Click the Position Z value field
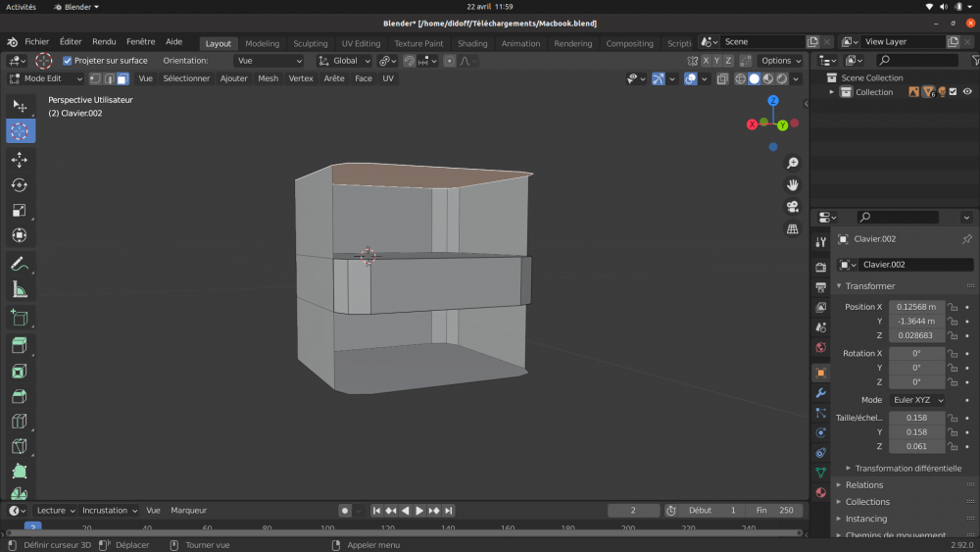The image size is (980, 552). (x=917, y=335)
